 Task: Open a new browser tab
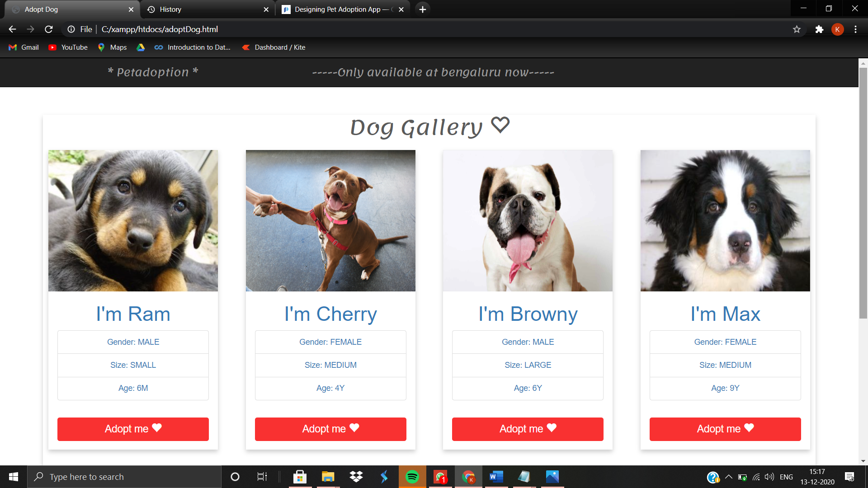coord(422,9)
